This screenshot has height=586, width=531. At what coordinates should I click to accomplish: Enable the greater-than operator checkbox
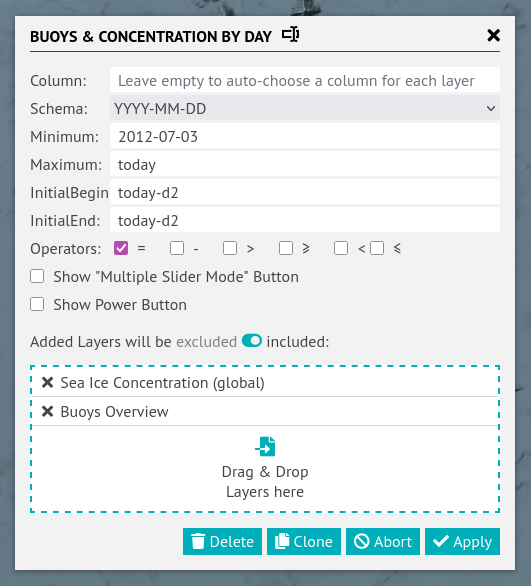(230, 248)
